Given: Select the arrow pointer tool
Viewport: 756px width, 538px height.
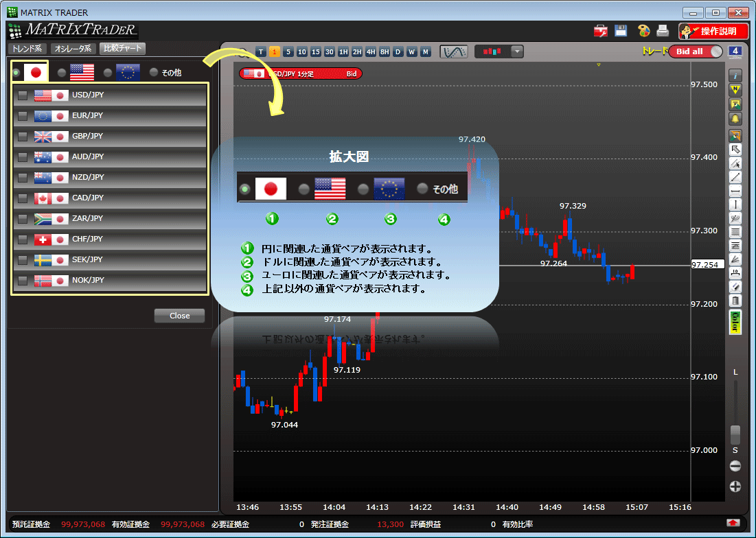Looking at the screenshot, I should (x=735, y=150).
